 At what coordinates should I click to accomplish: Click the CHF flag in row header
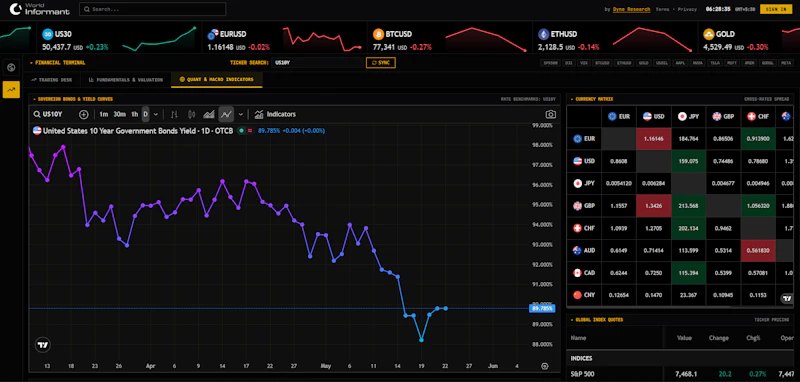[x=578, y=228]
